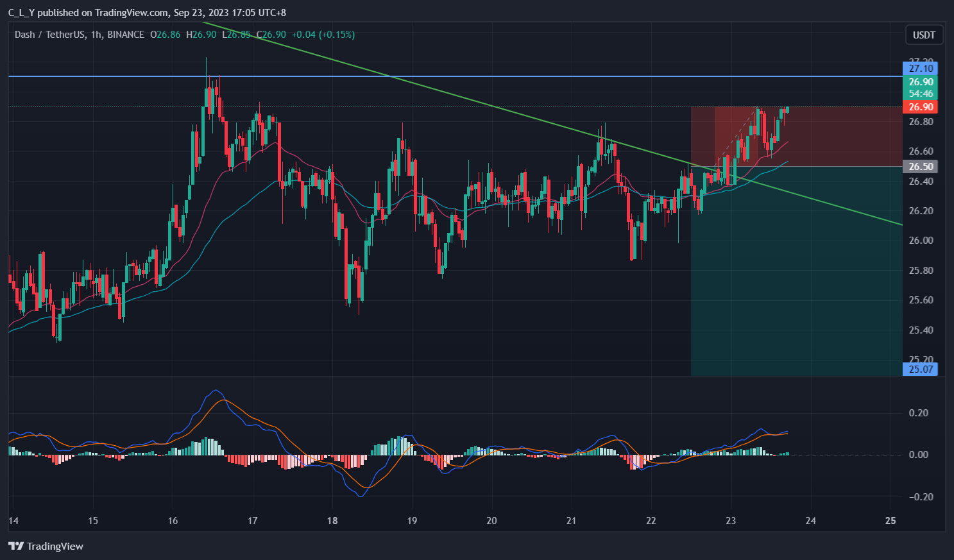Click date label 18 on time axis
This screenshot has height=560, width=954.
pyautogui.click(x=332, y=520)
